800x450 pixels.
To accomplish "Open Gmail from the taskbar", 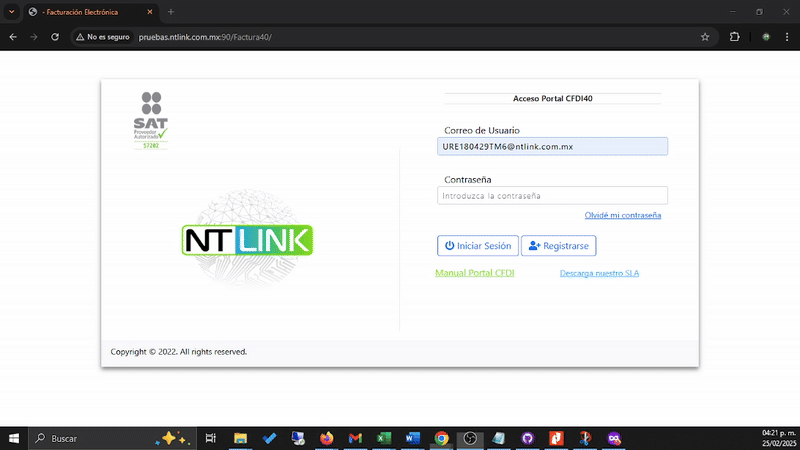I will [355, 438].
